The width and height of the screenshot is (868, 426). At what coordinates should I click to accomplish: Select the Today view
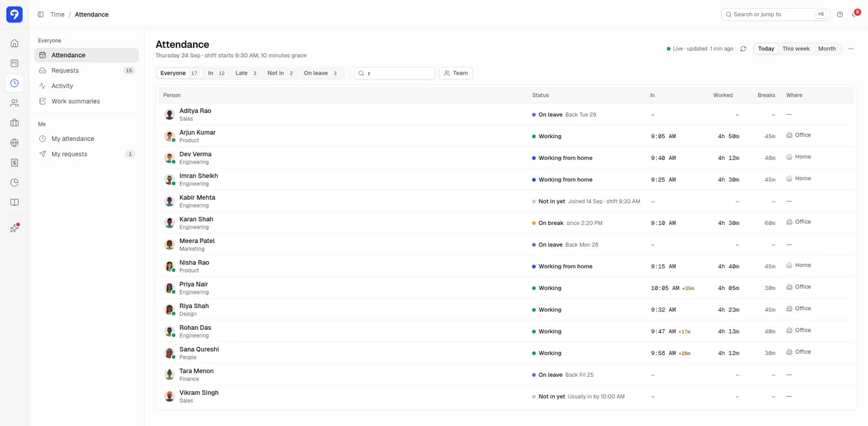766,49
